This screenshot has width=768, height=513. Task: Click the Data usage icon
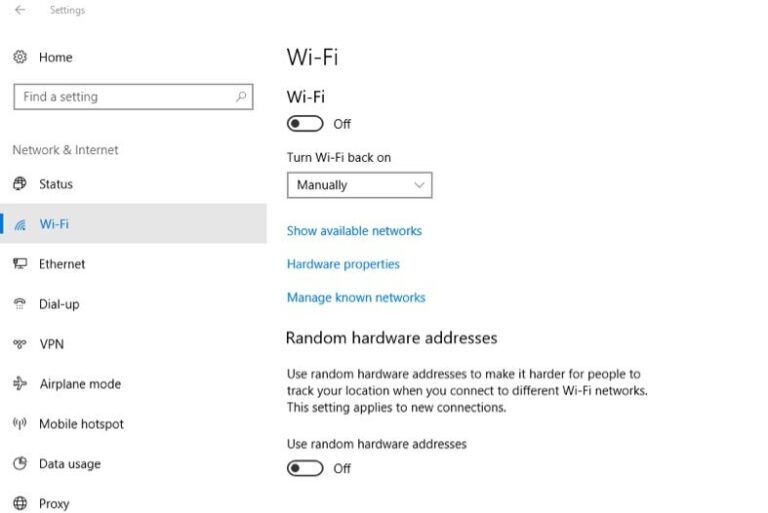(20, 464)
